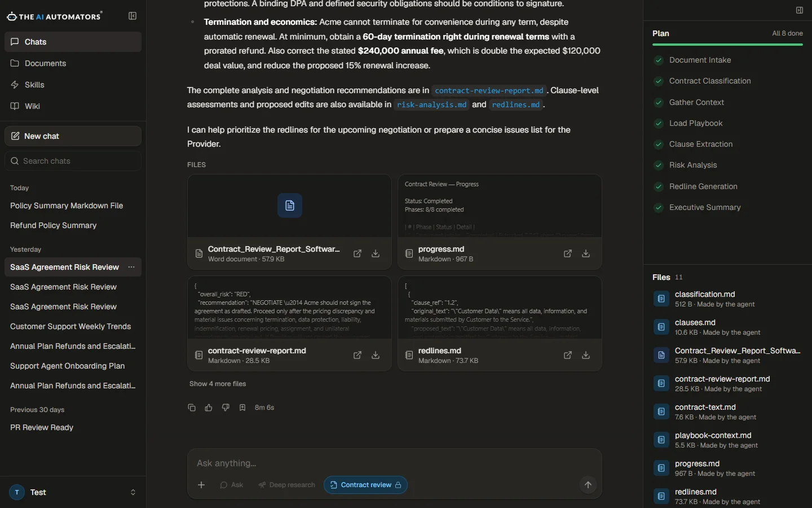Toggle Ask mode in the composer

pyautogui.click(x=232, y=485)
